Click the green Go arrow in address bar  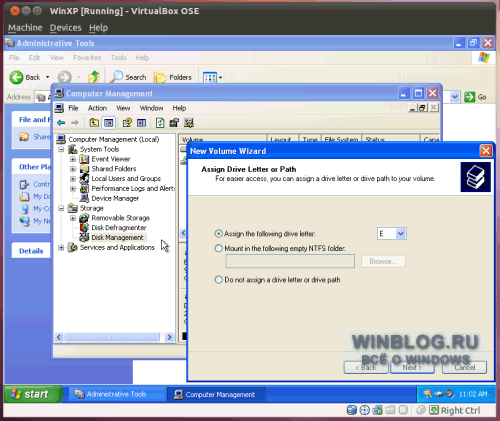click(470, 97)
